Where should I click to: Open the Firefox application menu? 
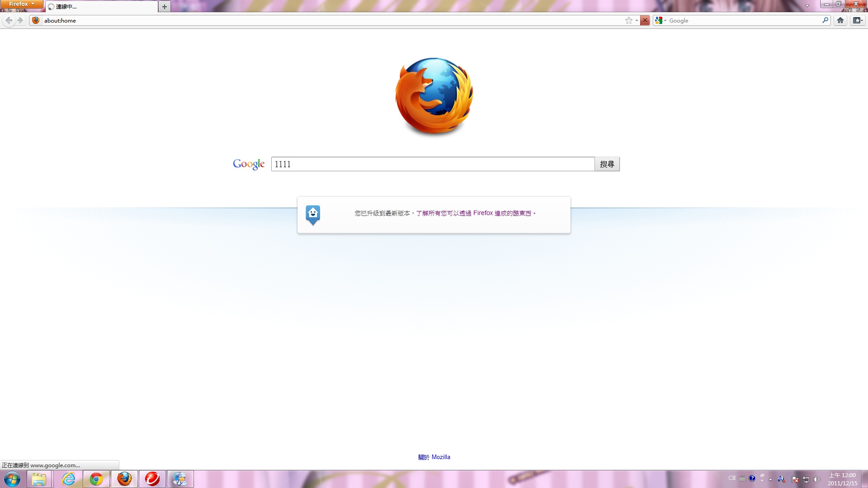(21, 4)
